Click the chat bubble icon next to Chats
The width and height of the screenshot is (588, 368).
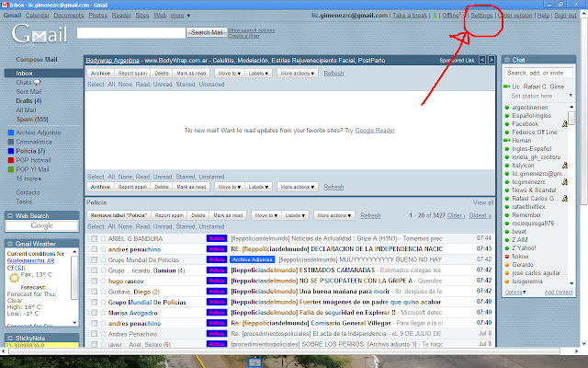pyautogui.click(x=37, y=82)
